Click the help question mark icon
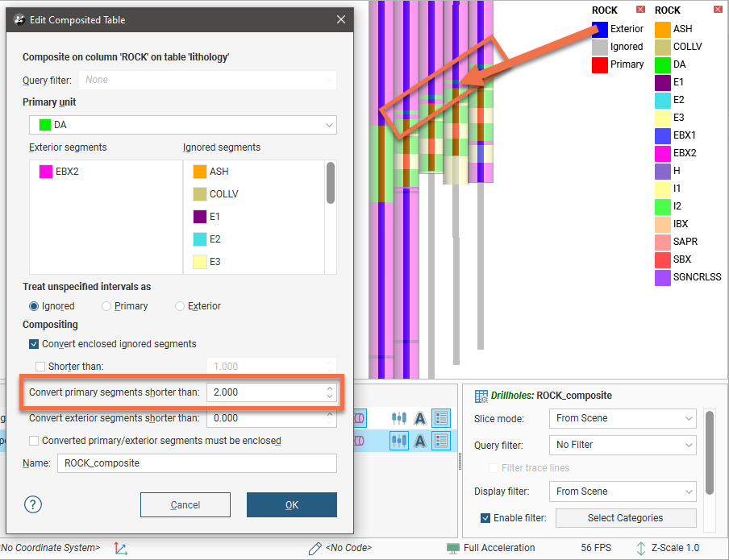Viewport: 729px width, 560px height. (33, 505)
